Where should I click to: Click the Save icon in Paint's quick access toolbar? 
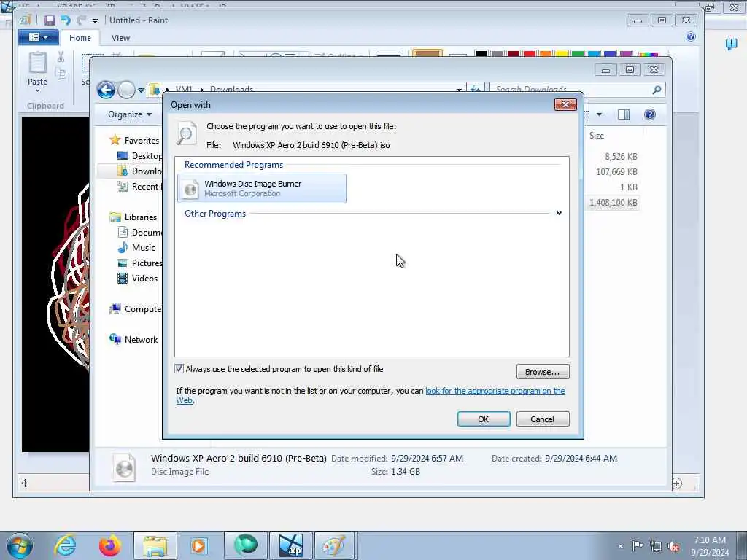click(49, 20)
